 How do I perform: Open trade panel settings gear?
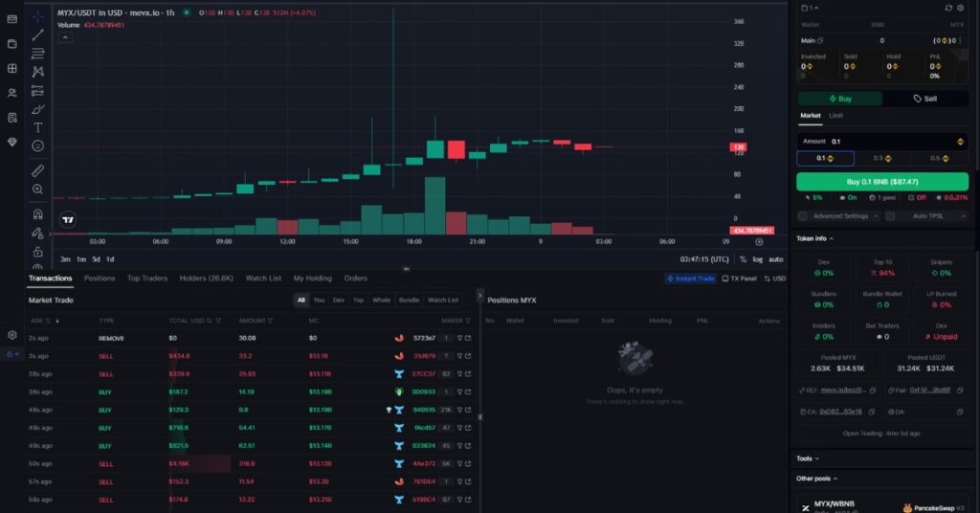point(961,8)
